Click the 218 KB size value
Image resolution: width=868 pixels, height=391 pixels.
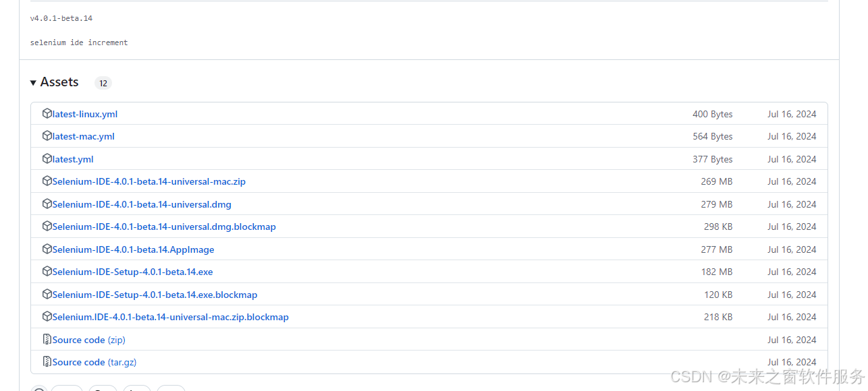pos(718,317)
